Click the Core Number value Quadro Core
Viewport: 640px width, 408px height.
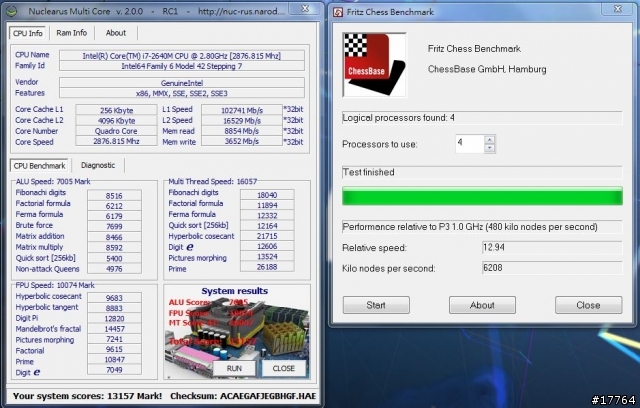click(x=116, y=131)
